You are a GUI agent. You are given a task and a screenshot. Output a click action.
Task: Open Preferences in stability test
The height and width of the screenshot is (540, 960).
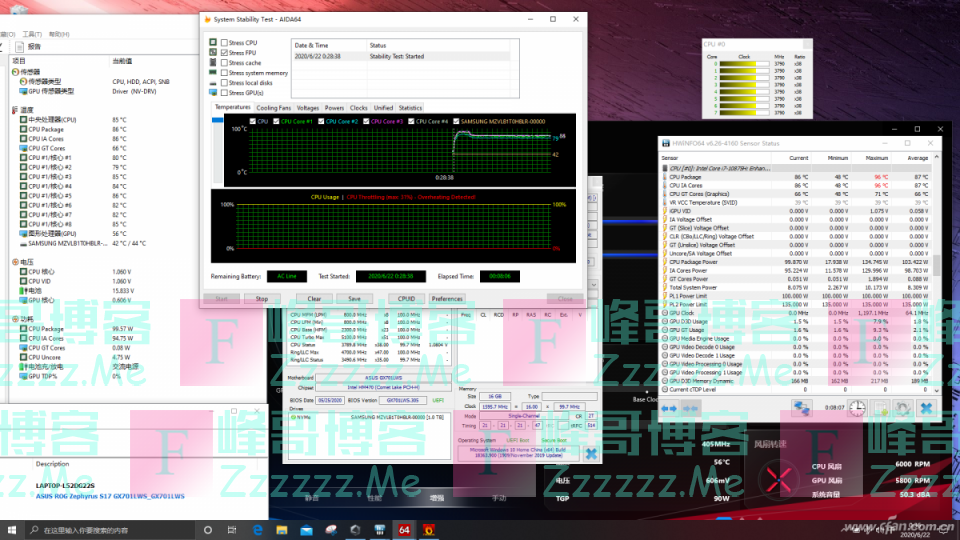447,299
